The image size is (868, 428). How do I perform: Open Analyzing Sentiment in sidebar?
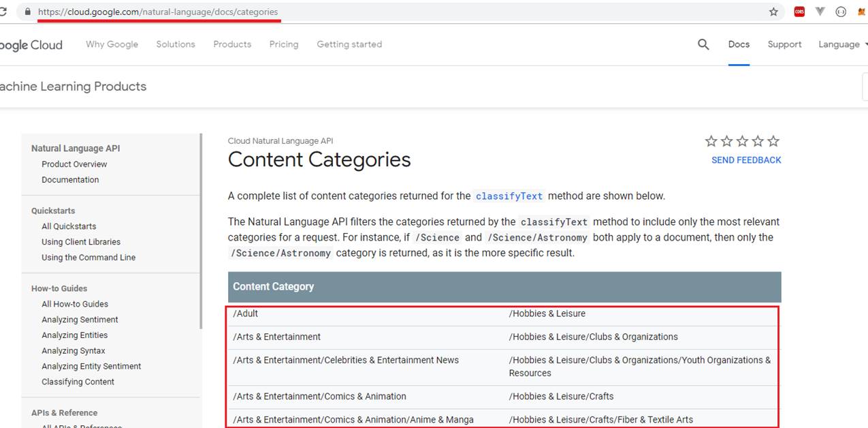(x=80, y=320)
